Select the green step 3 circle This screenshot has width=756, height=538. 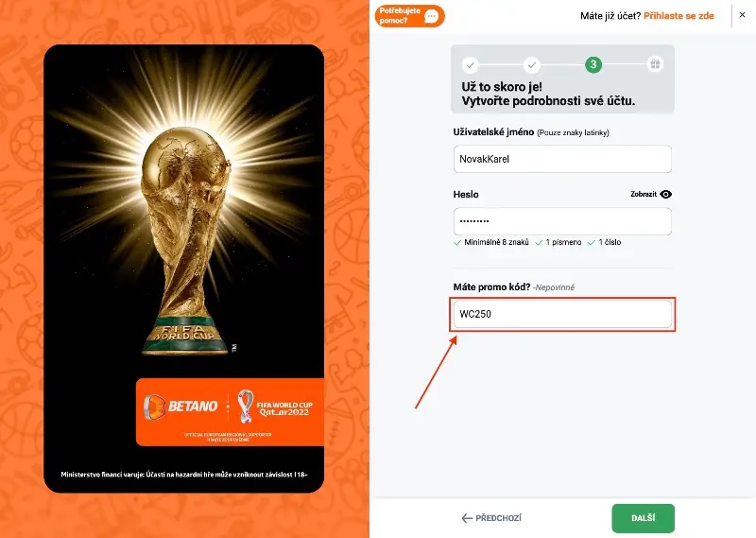(593, 64)
